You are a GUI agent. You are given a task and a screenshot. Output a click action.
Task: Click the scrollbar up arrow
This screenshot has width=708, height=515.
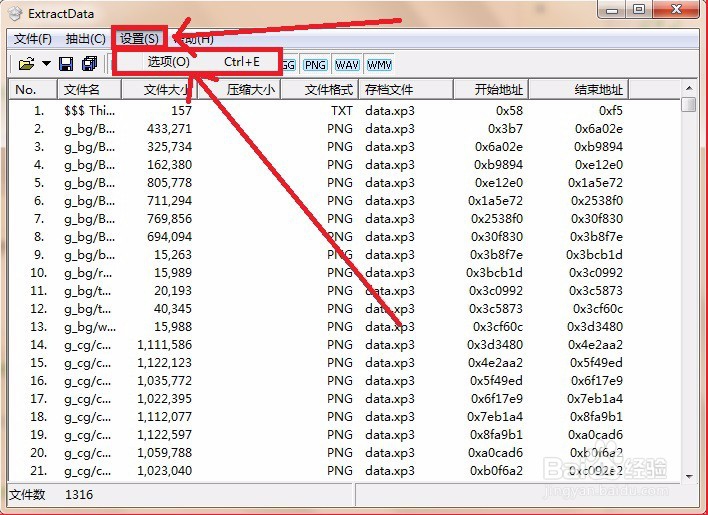tap(689, 88)
